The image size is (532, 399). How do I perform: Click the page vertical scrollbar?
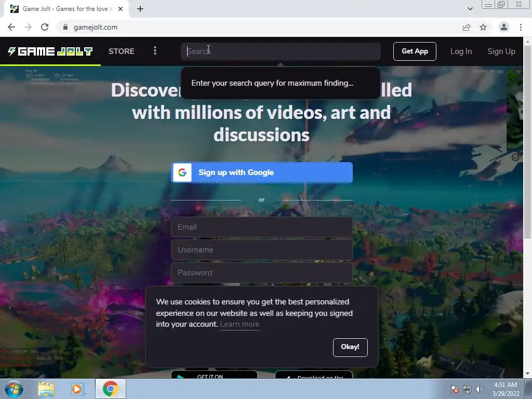(528, 142)
